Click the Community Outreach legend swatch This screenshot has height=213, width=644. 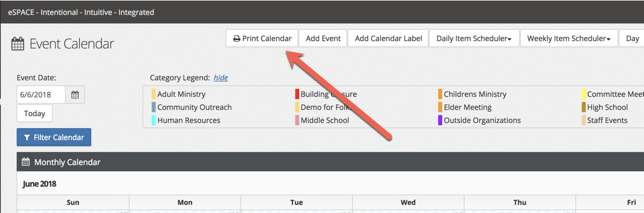[154, 107]
